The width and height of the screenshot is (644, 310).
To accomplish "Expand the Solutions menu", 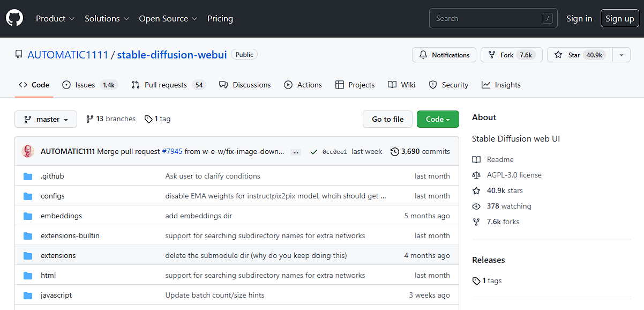I will click(x=107, y=18).
